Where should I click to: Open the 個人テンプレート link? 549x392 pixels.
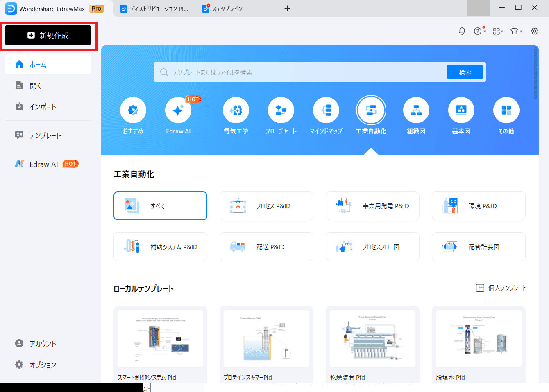502,288
